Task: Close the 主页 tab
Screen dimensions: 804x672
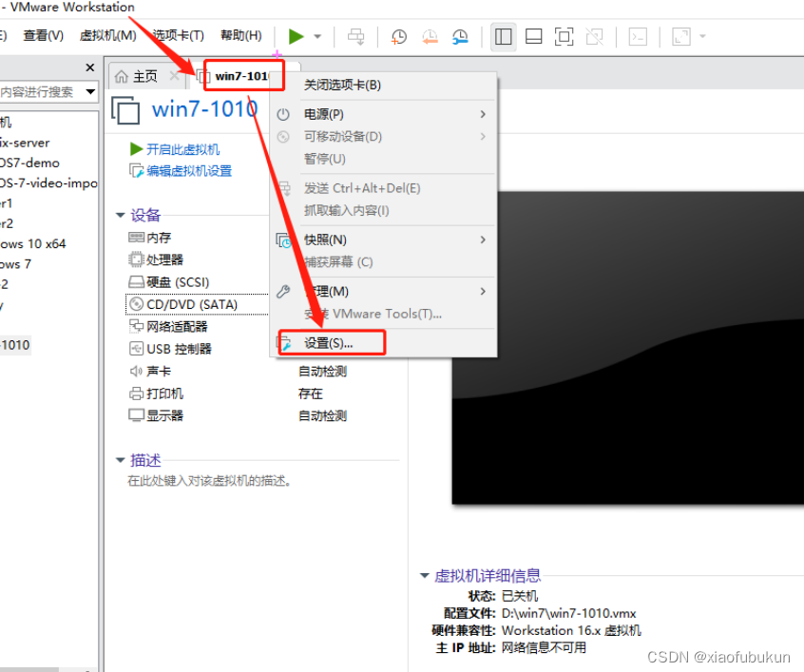Action: tap(174, 76)
